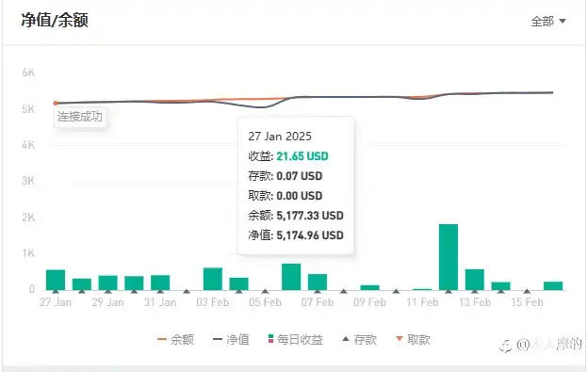Viewport: 588px width, 372px height.
Task: Toggle the 每日收益 series in the legend
Action: tap(296, 339)
